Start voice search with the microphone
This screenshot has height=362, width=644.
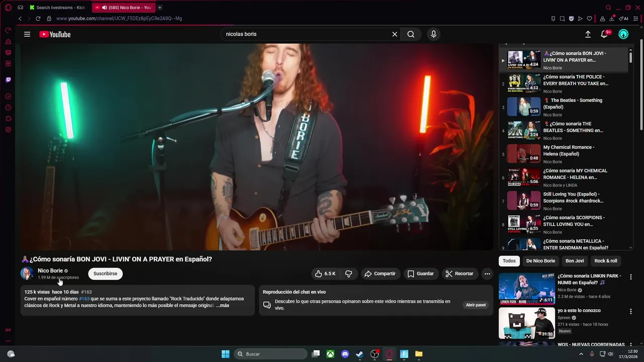(x=434, y=34)
